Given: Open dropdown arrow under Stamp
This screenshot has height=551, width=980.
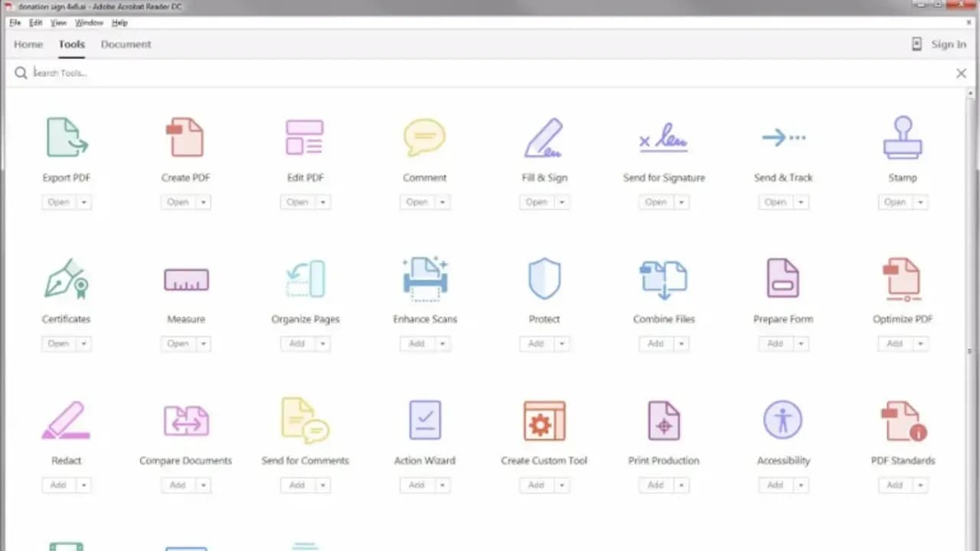Looking at the screenshot, I should [x=920, y=202].
